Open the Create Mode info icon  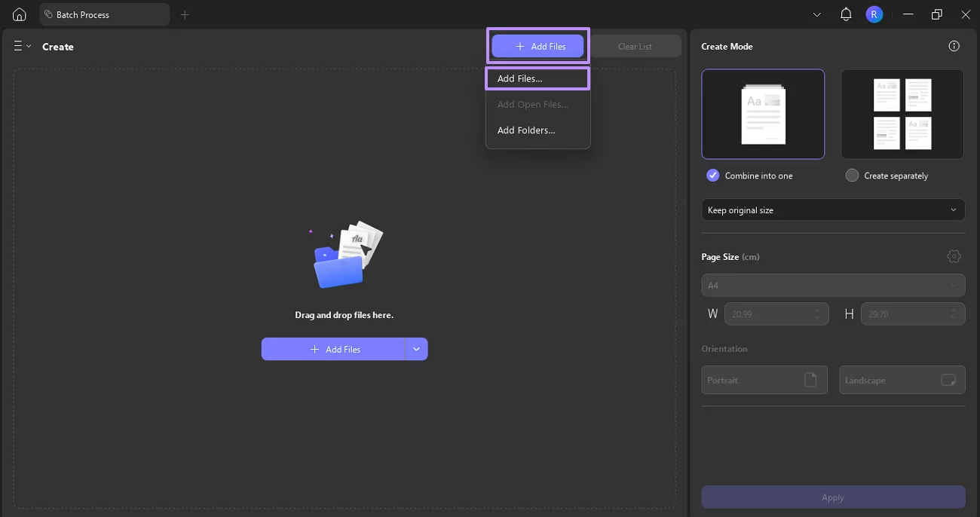pyautogui.click(x=953, y=46)
